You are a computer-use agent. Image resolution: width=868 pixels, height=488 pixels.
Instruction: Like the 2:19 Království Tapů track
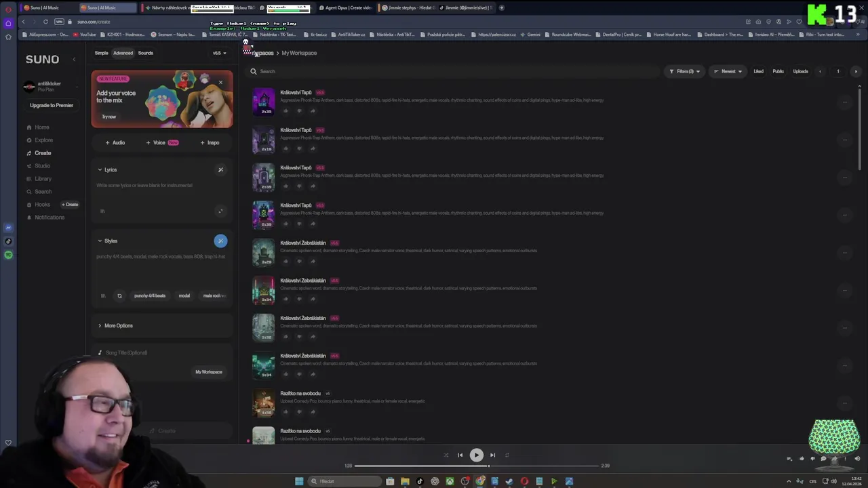(285, 148)
